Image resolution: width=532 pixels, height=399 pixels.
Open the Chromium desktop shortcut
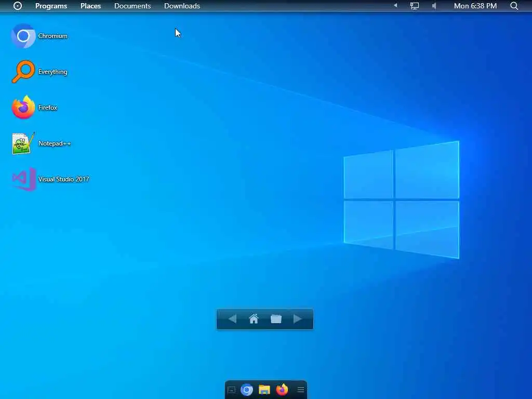23,36
